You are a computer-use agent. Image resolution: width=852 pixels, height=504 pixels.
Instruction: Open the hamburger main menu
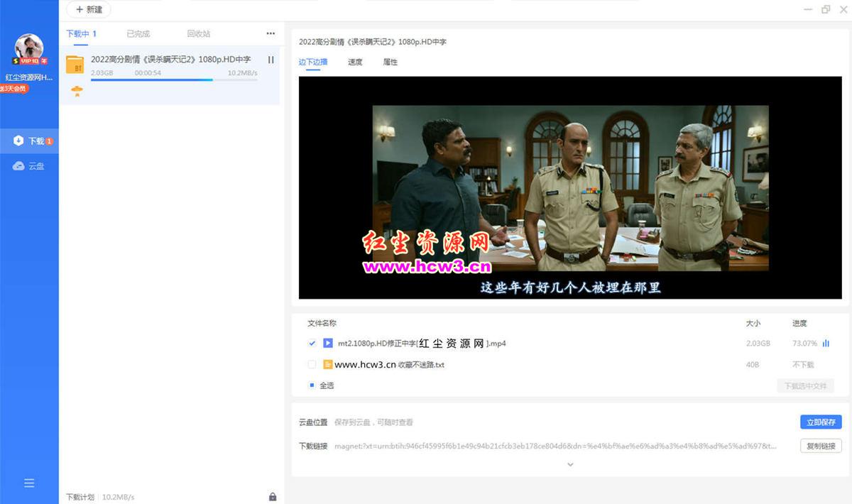[x=29, y=483]
